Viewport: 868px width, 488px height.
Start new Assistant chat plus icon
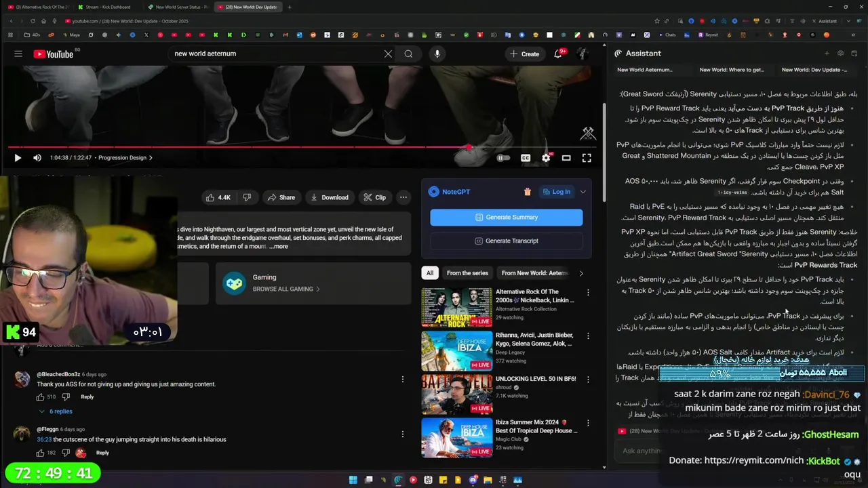tap(827, 54)
